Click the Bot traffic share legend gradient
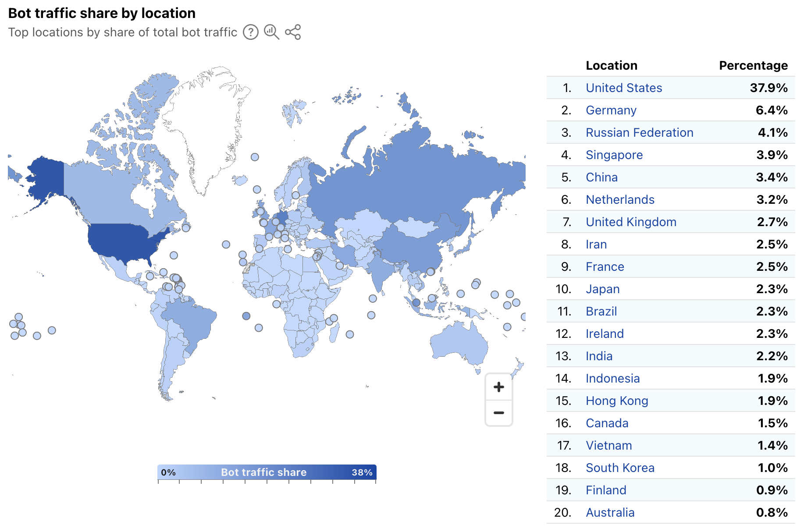 [x=267, y=472]
